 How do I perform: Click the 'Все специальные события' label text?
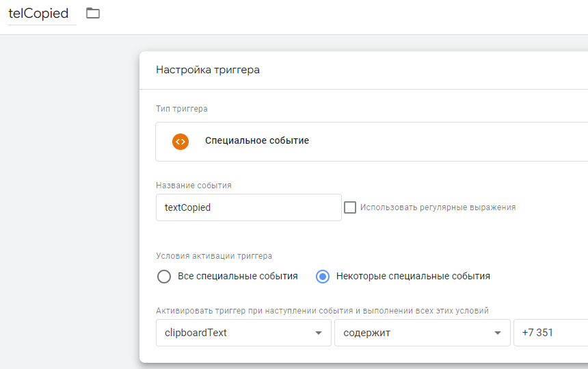[x=237, y=277]
